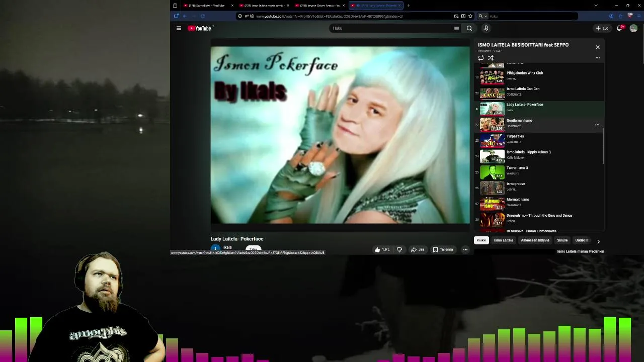644x362 pixels.
Task: Open the search engine selector dropdown in the toolbar
Action: click(482, 16)
